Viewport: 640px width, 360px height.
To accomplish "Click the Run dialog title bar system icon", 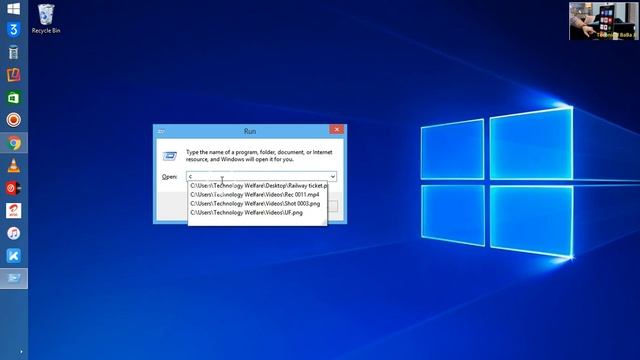I will click(x=161, y=131).
